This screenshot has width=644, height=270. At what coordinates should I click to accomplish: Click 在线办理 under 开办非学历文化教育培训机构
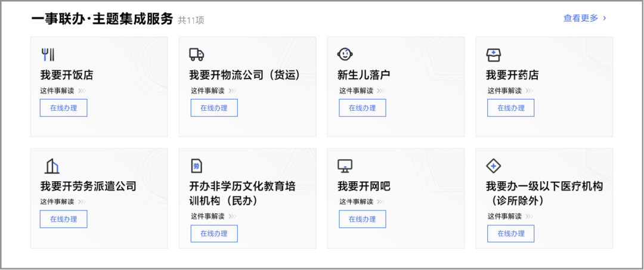214,234
